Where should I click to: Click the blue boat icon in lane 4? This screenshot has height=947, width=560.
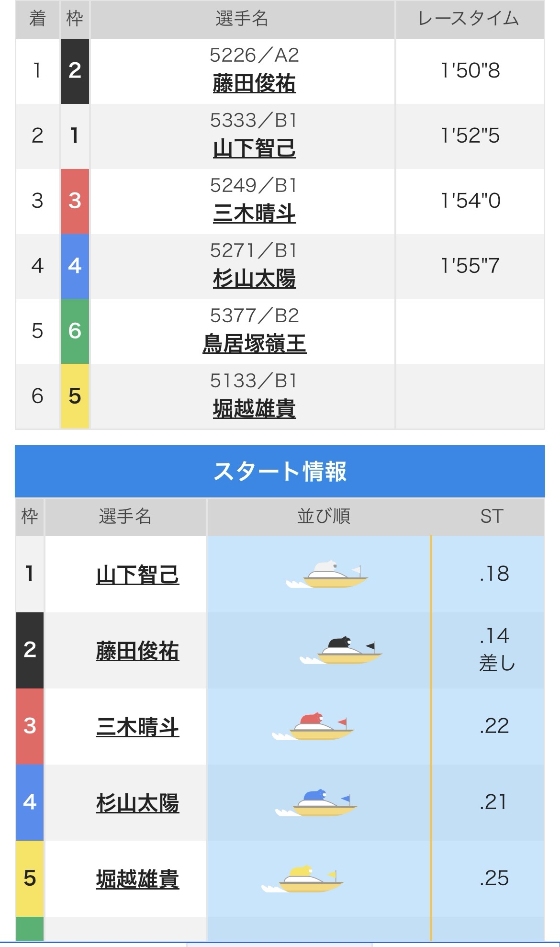click(317, 803)
